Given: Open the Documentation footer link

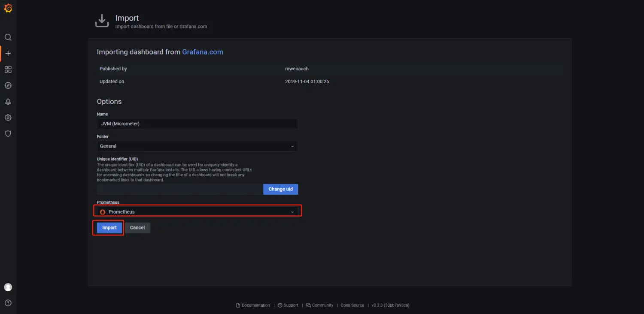Looking at the screenshot, I should click(x=253, y=305).
